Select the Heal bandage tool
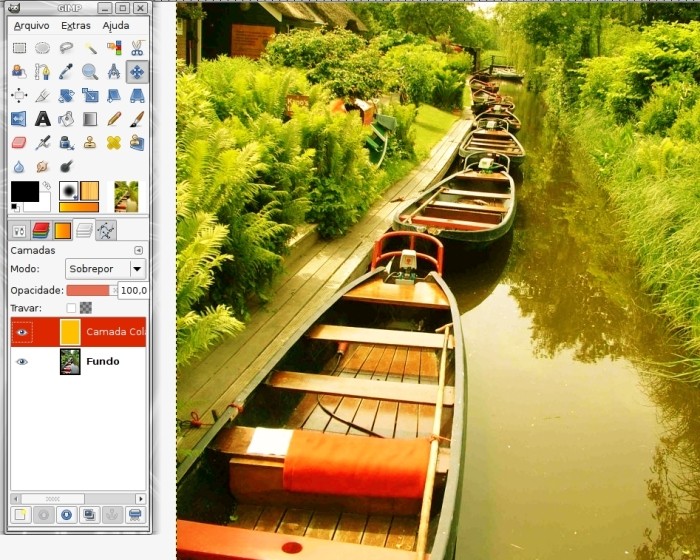 [x=114, y=143]
